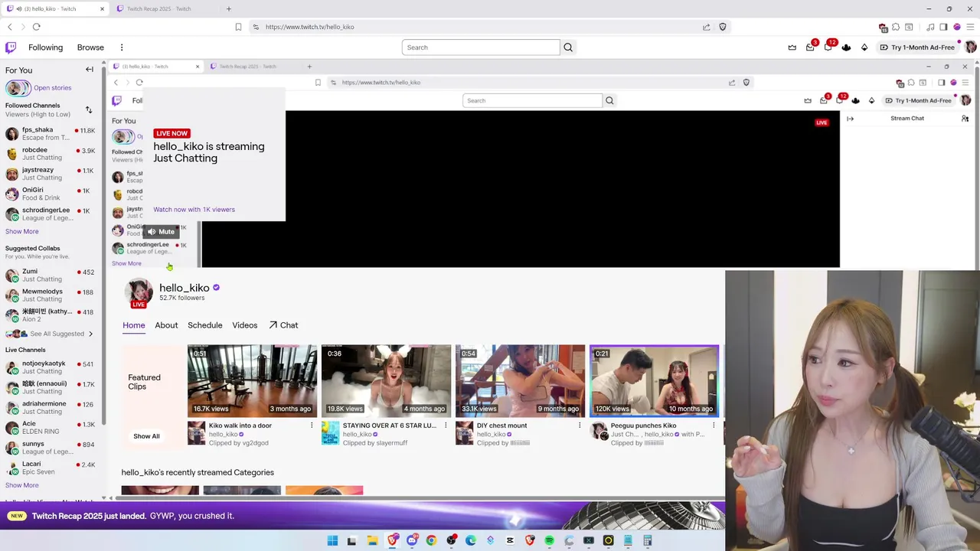Screen dimensions: 980x551
Task: Click the music note playlist icon
Action: pos(930,28)
